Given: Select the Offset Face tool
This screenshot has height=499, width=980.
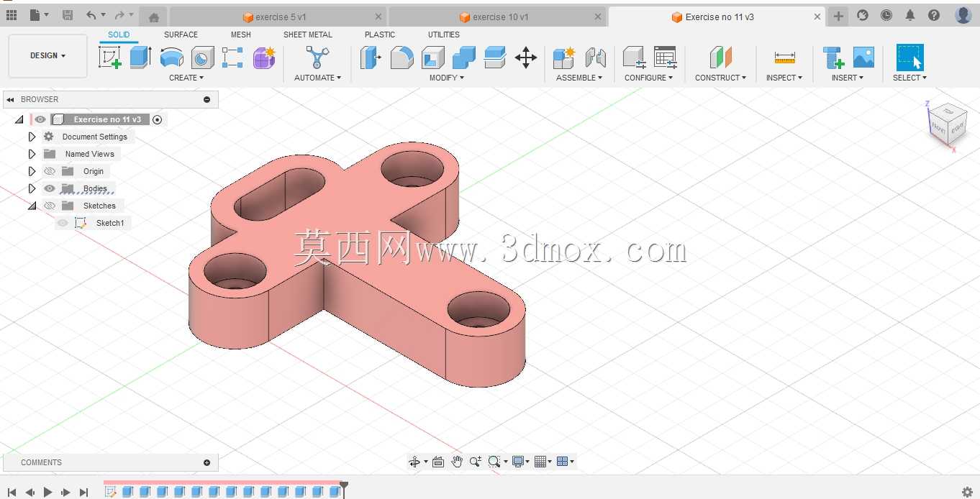Looking at the screenshot, I should pos(495,58).
